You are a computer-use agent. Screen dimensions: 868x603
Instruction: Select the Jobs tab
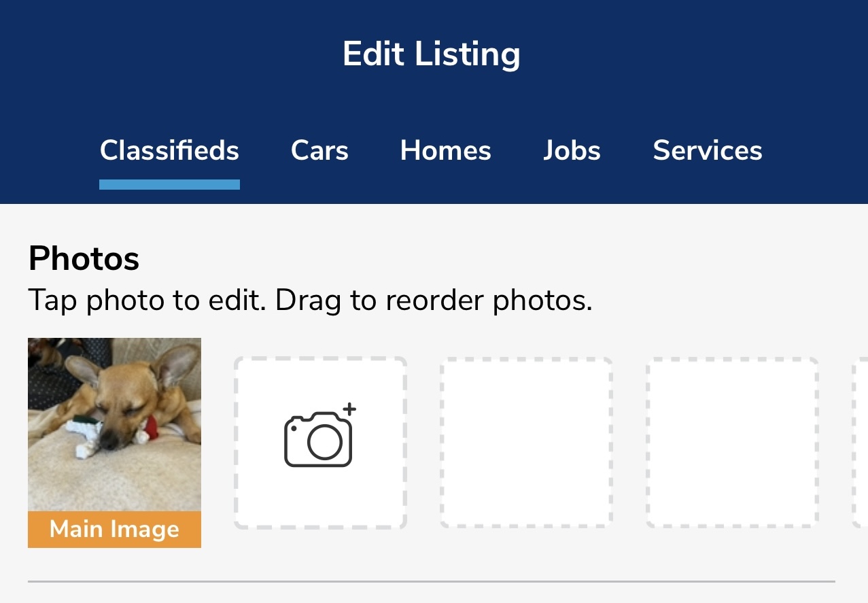click(x=572, y=150)
